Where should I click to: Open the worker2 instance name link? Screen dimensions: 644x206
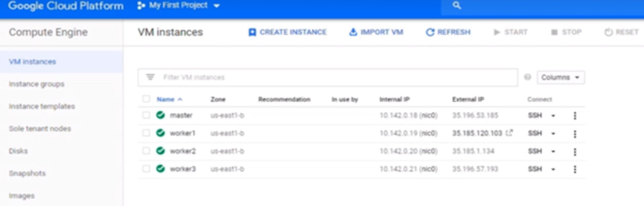click(x=182, y=151)
